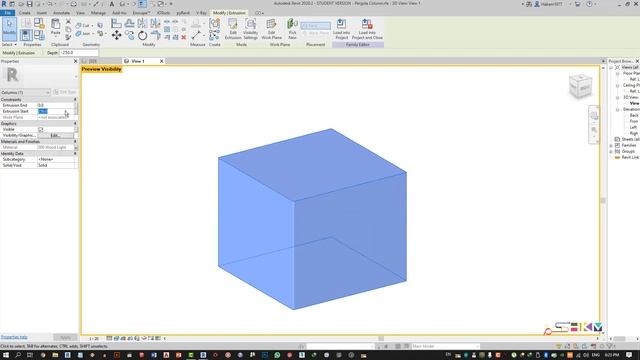Click the Save icon in quick access toolbar
Screen dimensions: 640x360
(x=29, y=4)
